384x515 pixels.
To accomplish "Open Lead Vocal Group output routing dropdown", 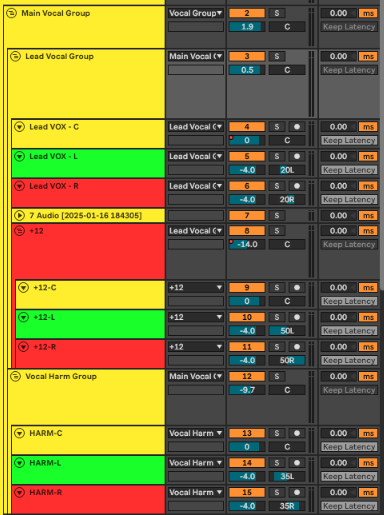I will tap(196, 56).
